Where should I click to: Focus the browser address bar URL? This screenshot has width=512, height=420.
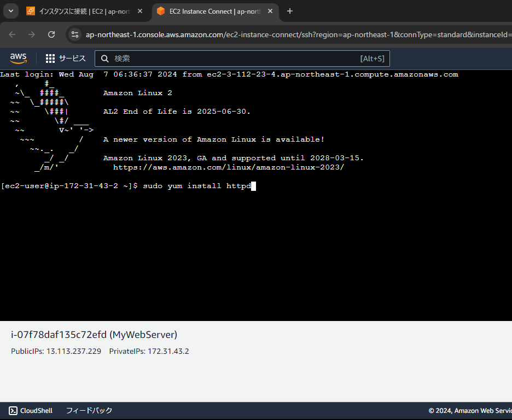point(298,34)
